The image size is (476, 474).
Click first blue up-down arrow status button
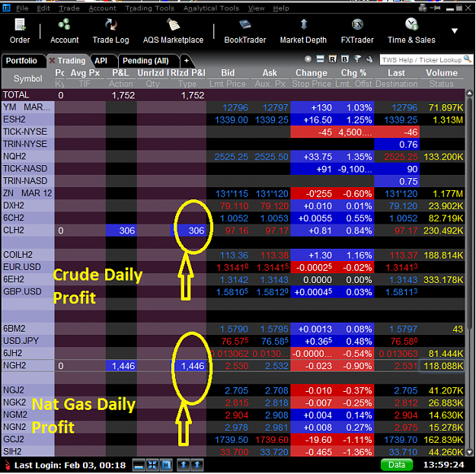184,465
